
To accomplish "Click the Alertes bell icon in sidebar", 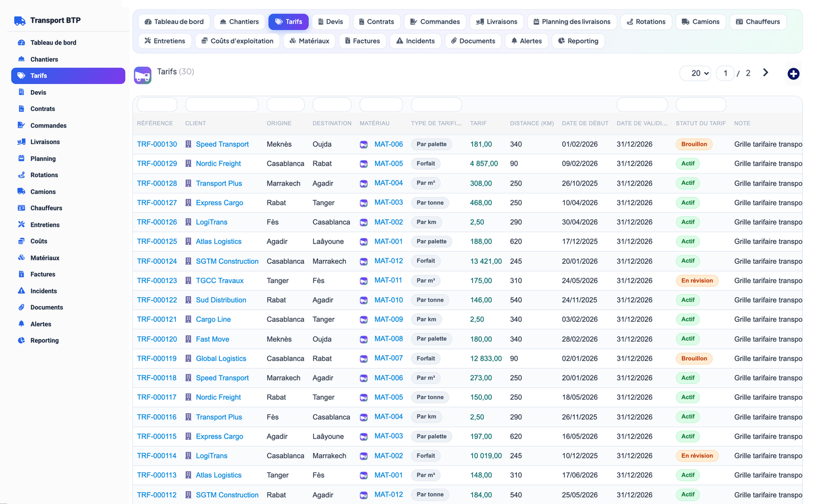I will 21,324.
